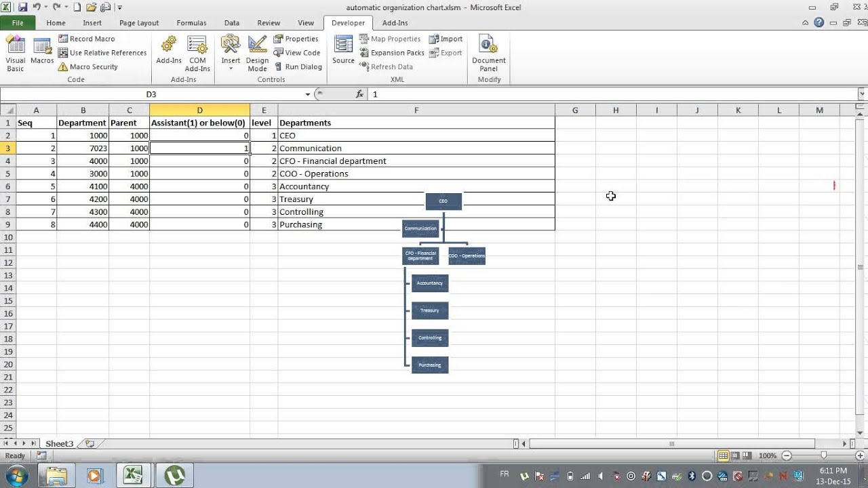Open the Redo history dropdown arrow

(65, 7)
